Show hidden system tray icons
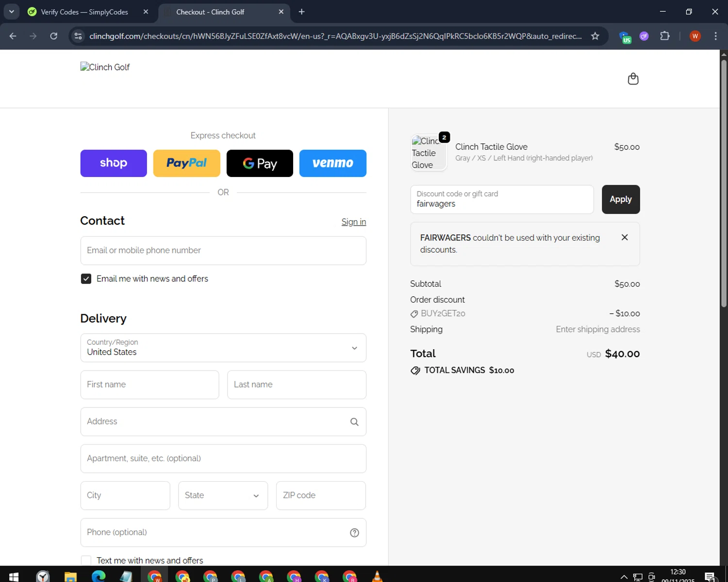Image resolution: width=728 pixels, height=582 pixels. [624, 577]
